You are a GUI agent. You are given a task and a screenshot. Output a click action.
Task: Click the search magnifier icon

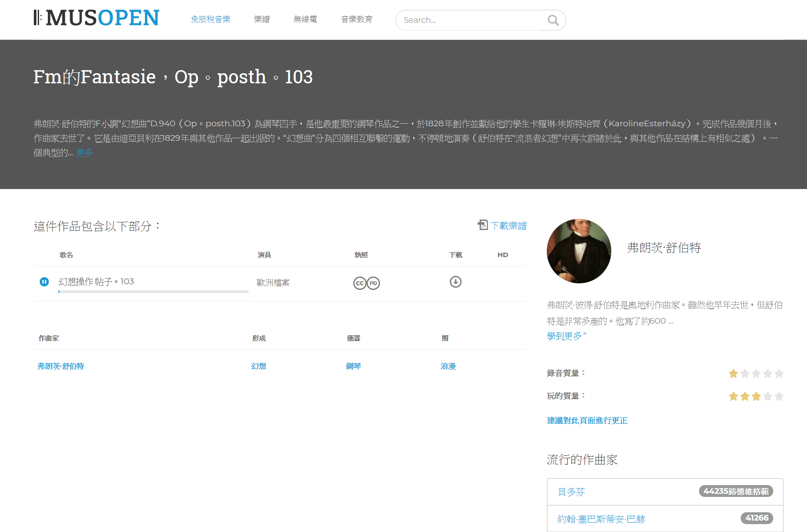click(x=553, y=20)
